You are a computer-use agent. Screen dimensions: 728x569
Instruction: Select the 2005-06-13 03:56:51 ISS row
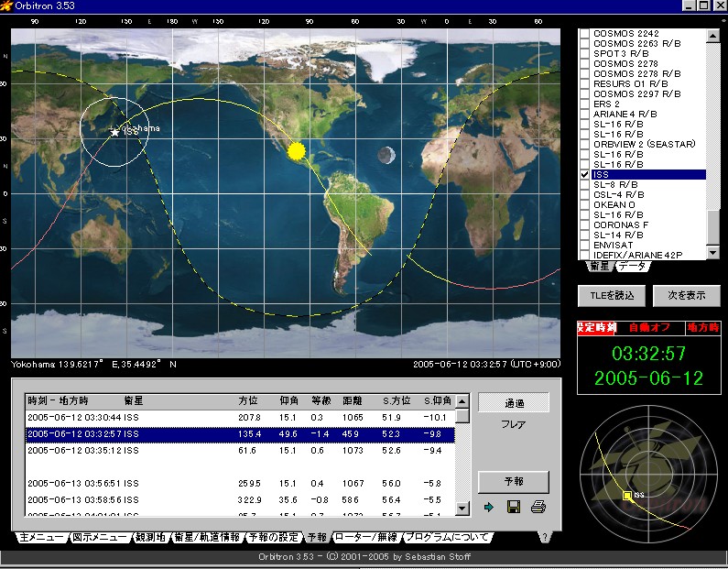pos(240,484)
